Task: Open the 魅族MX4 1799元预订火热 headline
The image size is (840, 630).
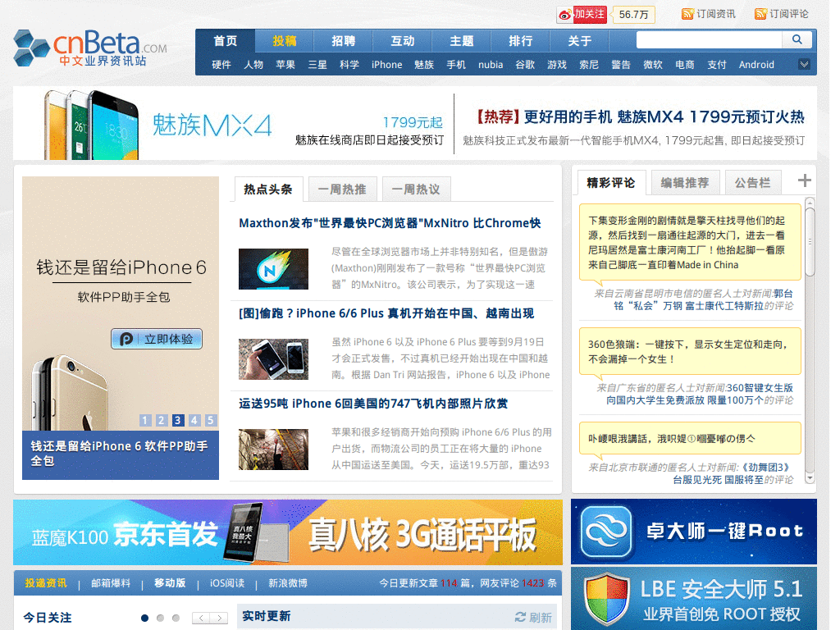Action: pos(640,116)
